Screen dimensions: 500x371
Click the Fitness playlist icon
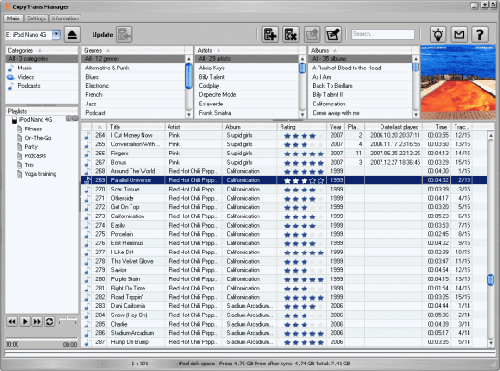pos(20,129)
